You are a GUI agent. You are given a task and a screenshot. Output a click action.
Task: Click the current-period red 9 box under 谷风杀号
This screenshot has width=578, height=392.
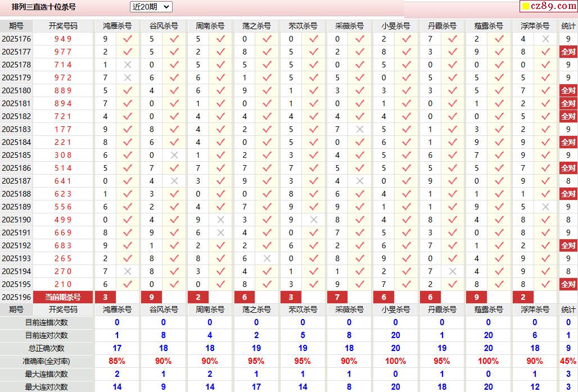[x=152, y=297]
